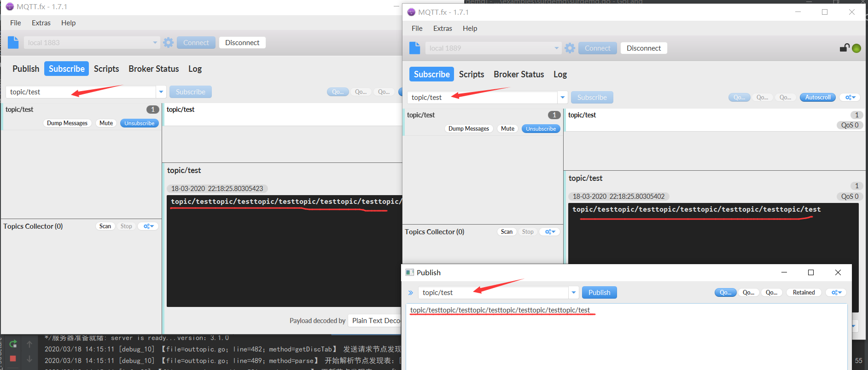The width and height of the screenshot is (868, 370).
Task: Toggle the highlighted first Qo... button in Publish window
Action: click(726, 293)
